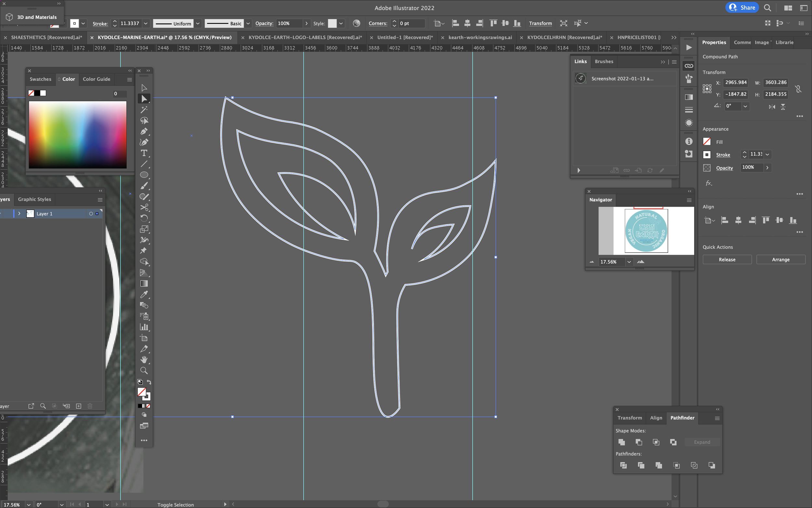Pick a color in the Color spectrum
Image resolution: width=812 pixels, height=508 pixels.
pyautogui.click(x=78, y=134)
